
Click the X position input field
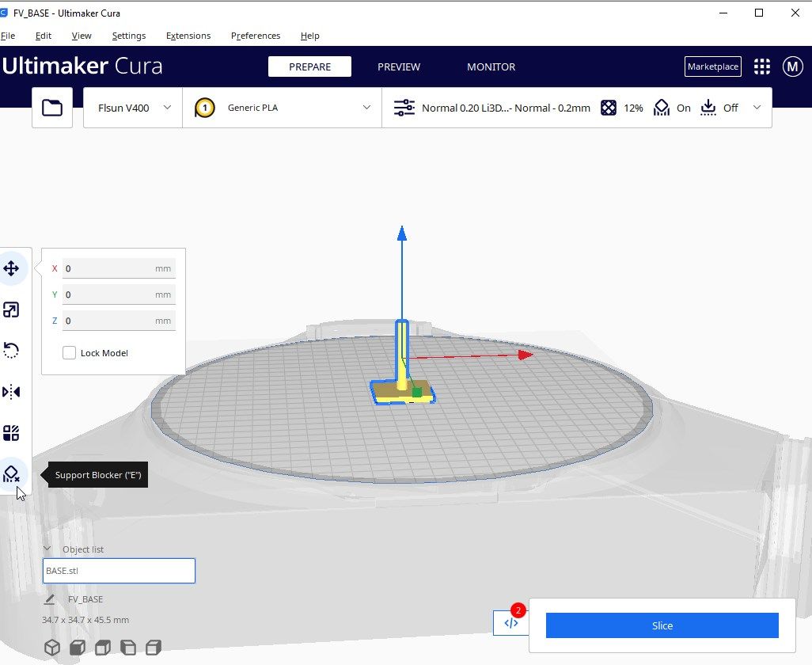(119, 268)
